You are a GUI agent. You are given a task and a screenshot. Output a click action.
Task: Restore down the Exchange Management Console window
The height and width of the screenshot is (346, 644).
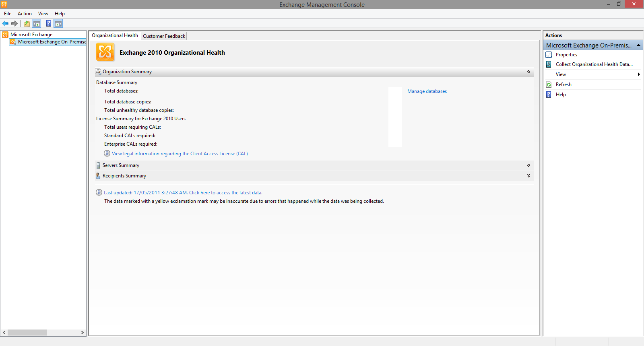(x=619, y=4)
